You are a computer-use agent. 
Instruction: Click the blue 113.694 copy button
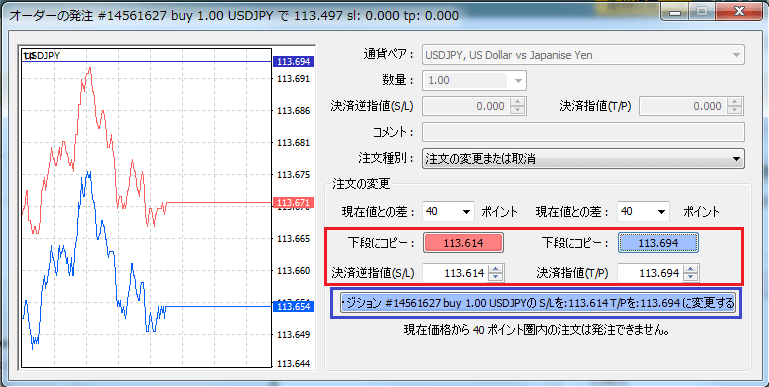658,243
